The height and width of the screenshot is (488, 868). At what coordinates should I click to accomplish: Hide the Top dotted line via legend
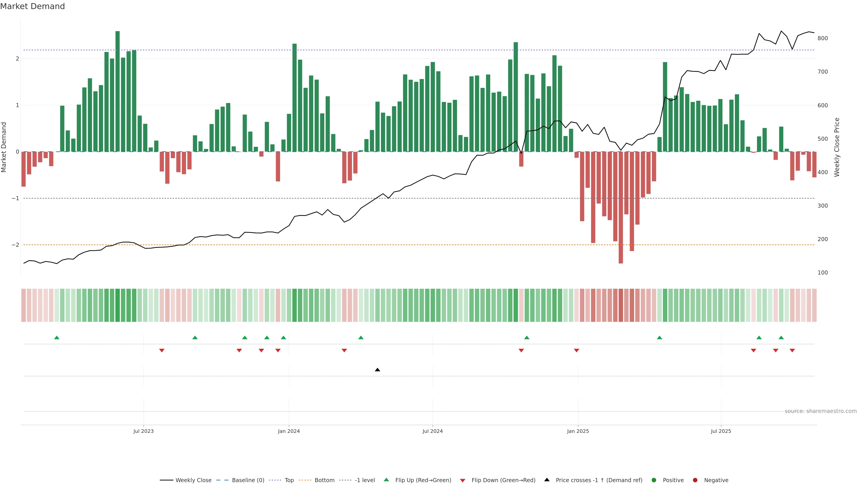(289, 480)
